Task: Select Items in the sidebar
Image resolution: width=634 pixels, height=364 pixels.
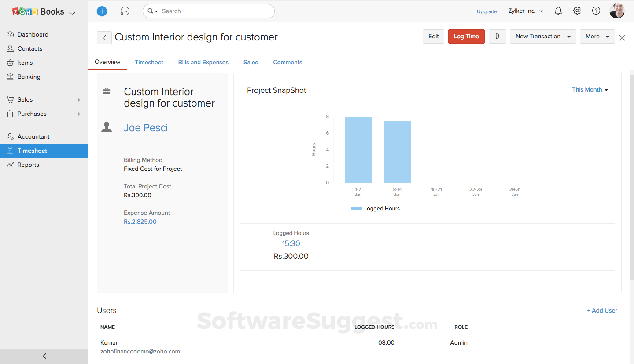Action: (x=24, y=63)
